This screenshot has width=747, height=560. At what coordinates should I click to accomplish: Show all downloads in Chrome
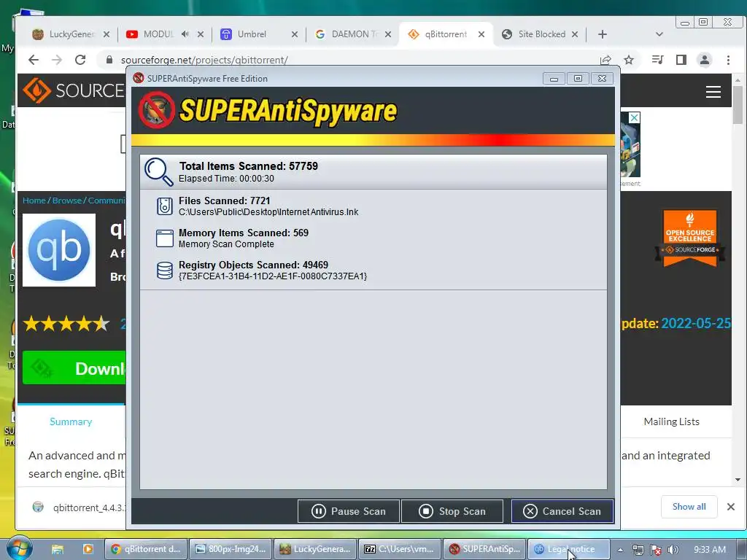click(689, 507)
